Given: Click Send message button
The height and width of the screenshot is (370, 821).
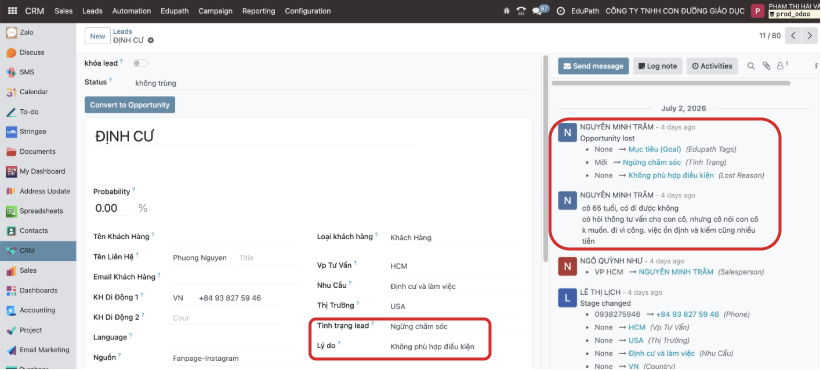Looking at the screenshot, I should 593,66.
